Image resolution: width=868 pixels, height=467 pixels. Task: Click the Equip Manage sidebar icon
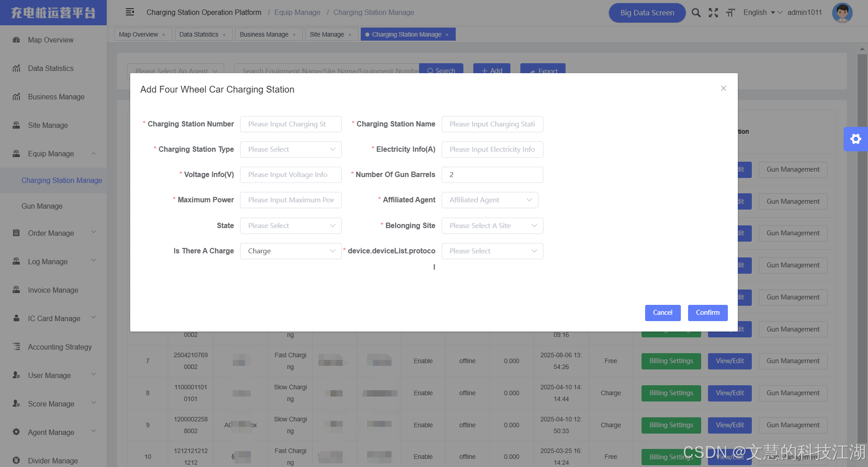click(x=16, y=154)
